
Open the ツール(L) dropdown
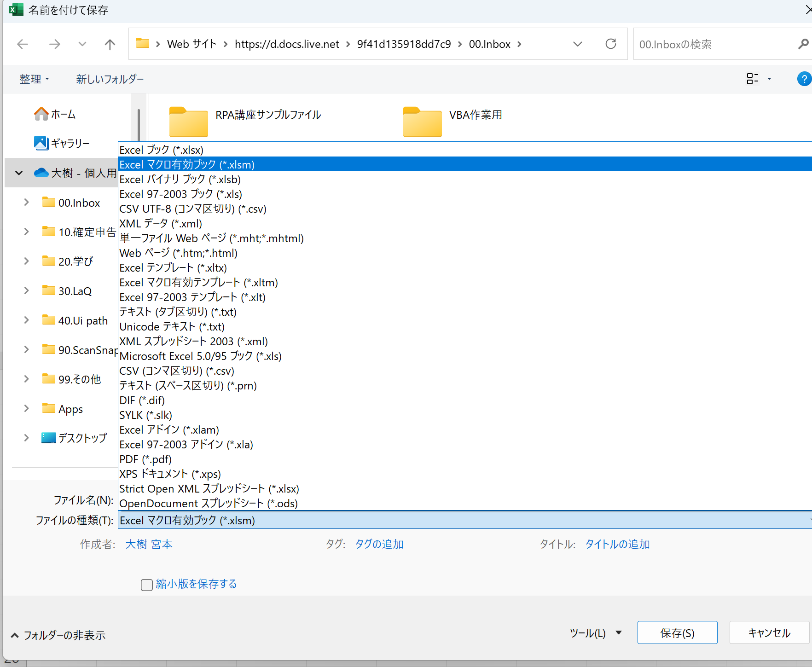tap(596, 633)
